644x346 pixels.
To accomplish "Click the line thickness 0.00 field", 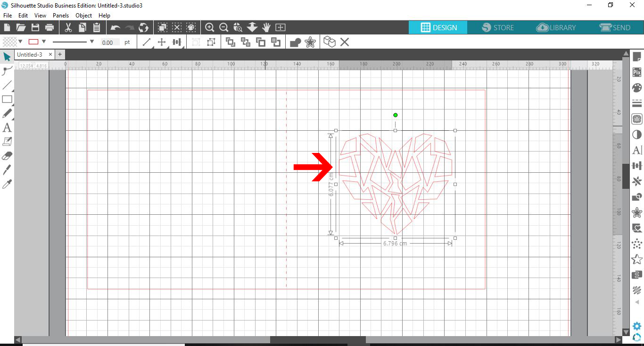I will [x=110, y=42].
